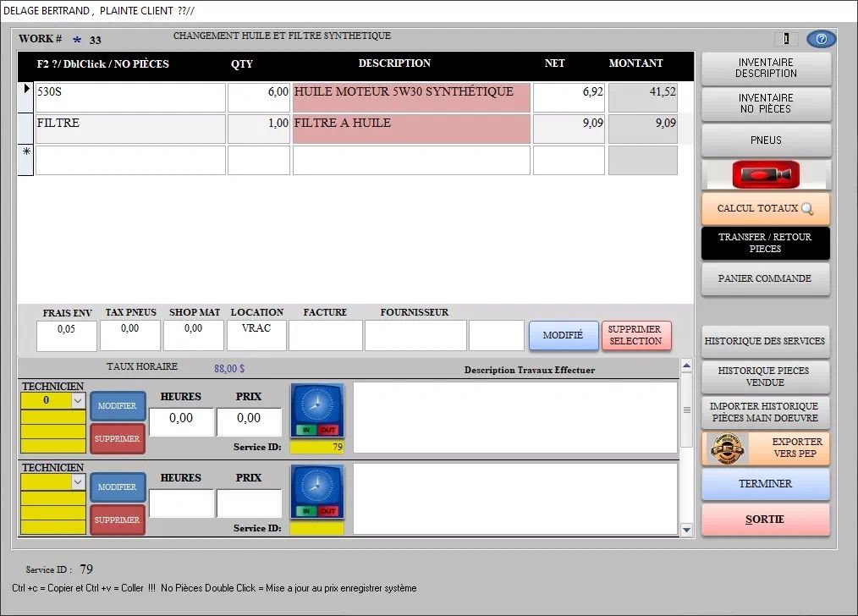Open the help question mark icon
Screen dimensions: 858x616
[x=821, y=39]
